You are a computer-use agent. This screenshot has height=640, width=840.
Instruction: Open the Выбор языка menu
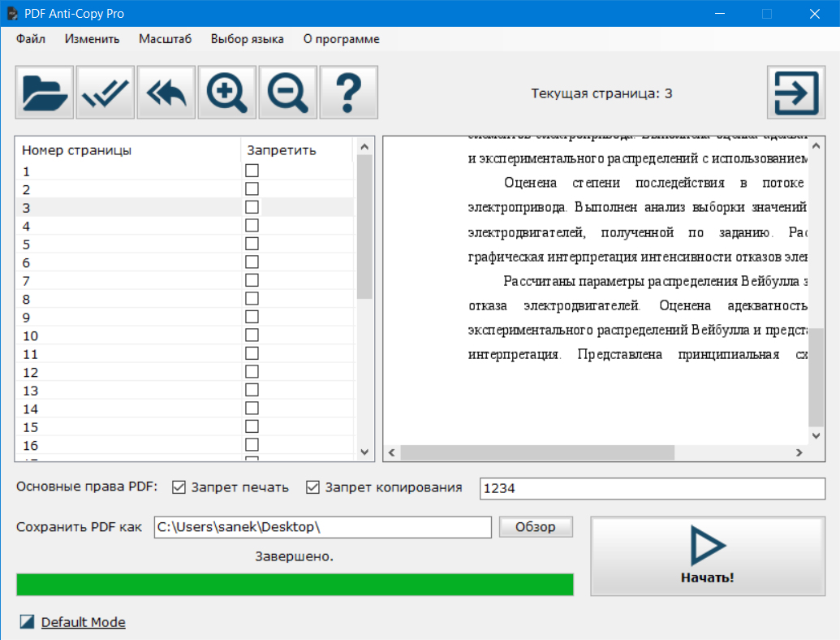pos(247,39)
